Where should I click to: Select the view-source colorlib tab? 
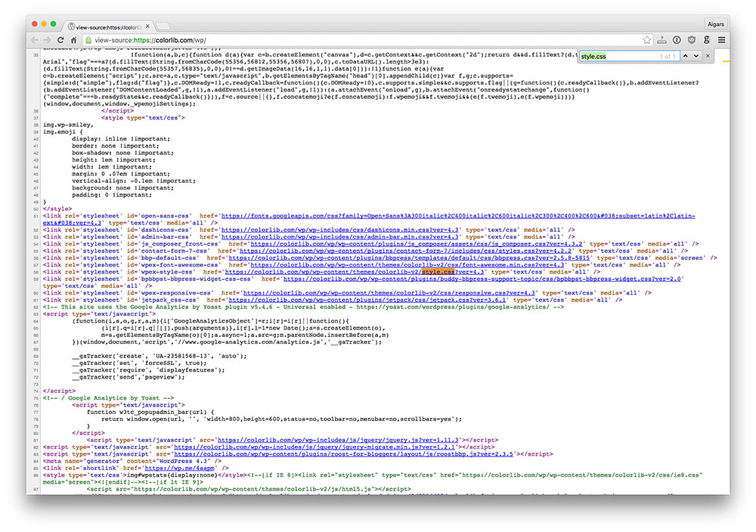[108, 26]
